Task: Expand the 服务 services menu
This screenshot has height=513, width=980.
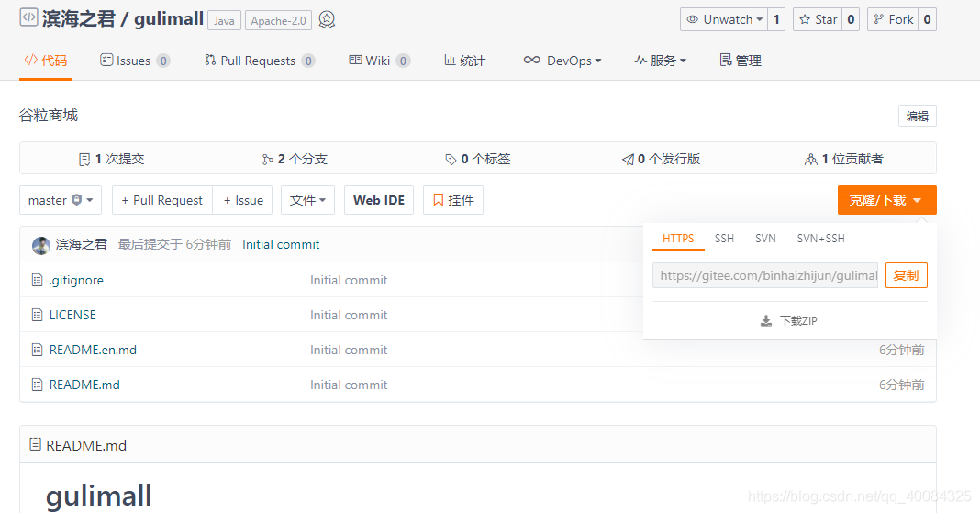Action: 660,61
